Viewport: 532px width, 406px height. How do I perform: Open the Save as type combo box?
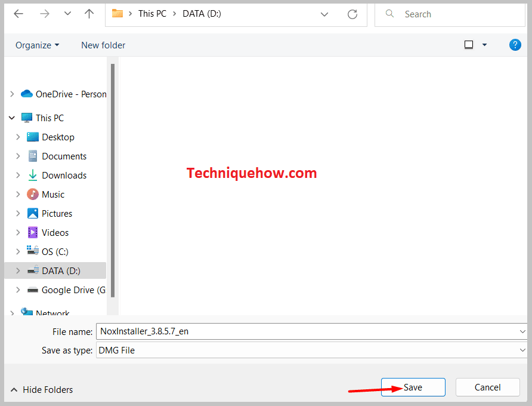[x=311, y=350]
